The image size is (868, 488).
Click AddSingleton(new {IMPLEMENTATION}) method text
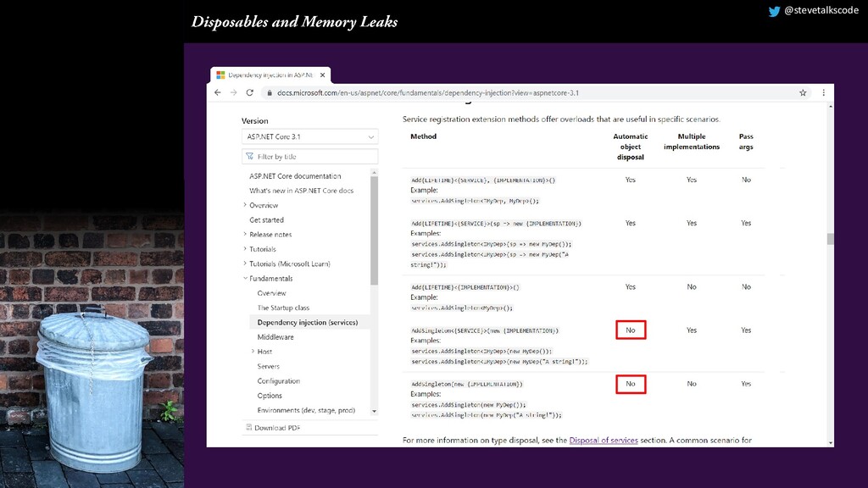click(x=467, y=384)
